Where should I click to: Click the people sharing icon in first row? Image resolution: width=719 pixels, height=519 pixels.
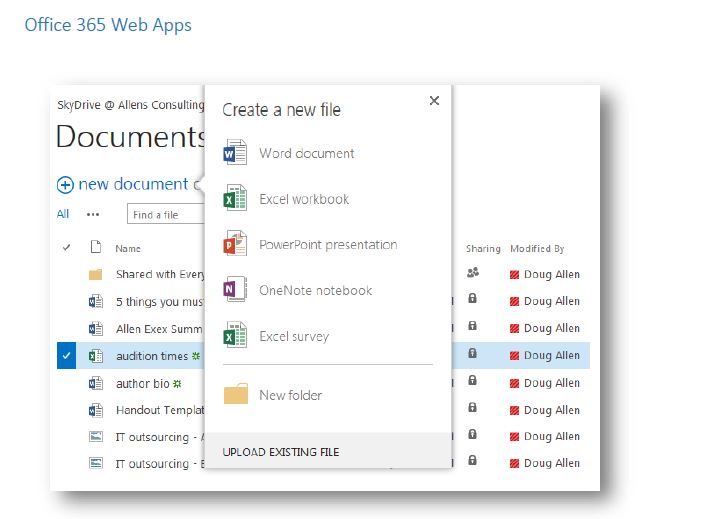tap(473, 273)
